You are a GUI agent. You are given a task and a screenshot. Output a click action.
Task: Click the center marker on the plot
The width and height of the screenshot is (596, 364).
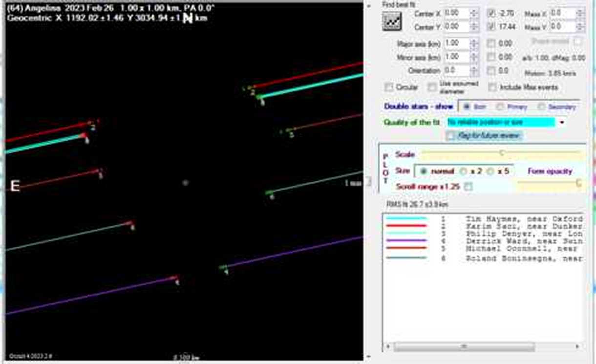(185, 183)
